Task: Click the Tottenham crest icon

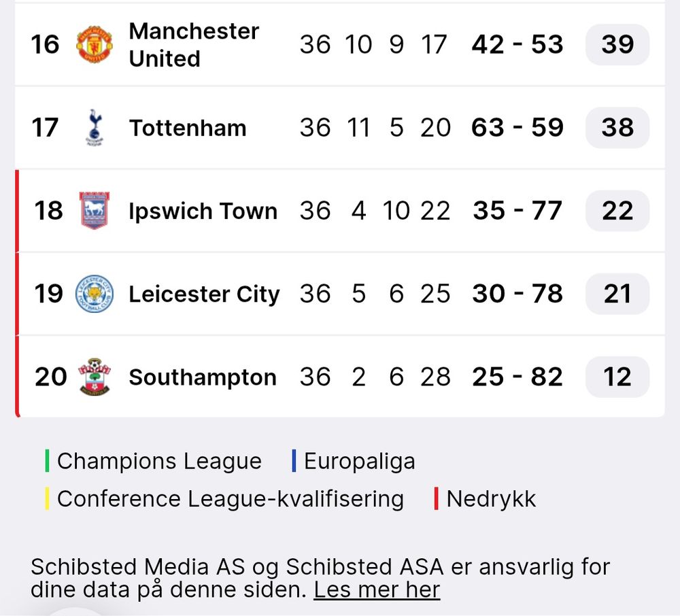Action: (94, 128)
